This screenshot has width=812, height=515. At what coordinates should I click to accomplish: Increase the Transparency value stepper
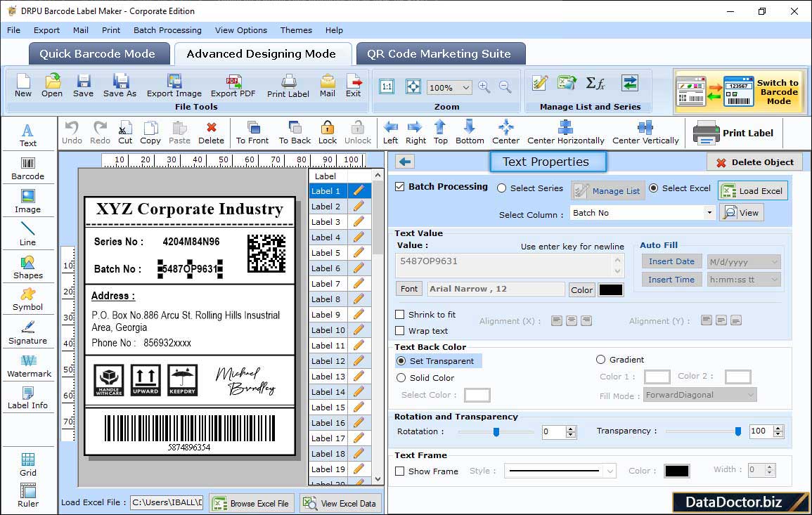[x=778, y=429]
